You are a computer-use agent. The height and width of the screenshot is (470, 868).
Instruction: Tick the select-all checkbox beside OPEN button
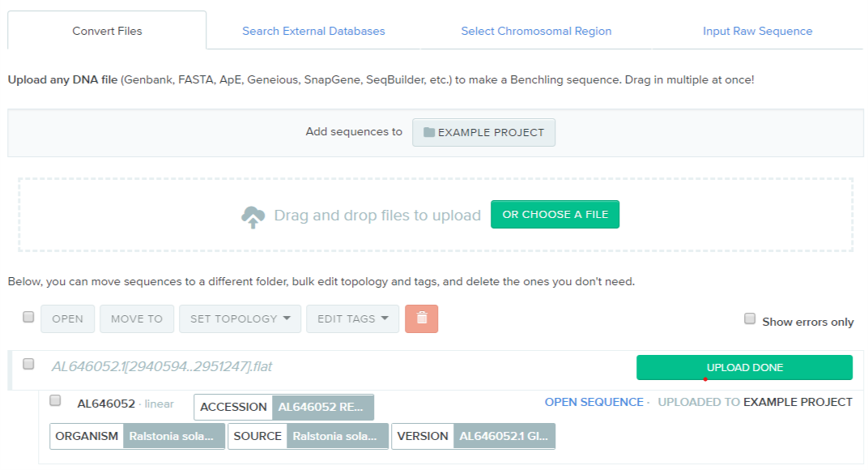28,318
